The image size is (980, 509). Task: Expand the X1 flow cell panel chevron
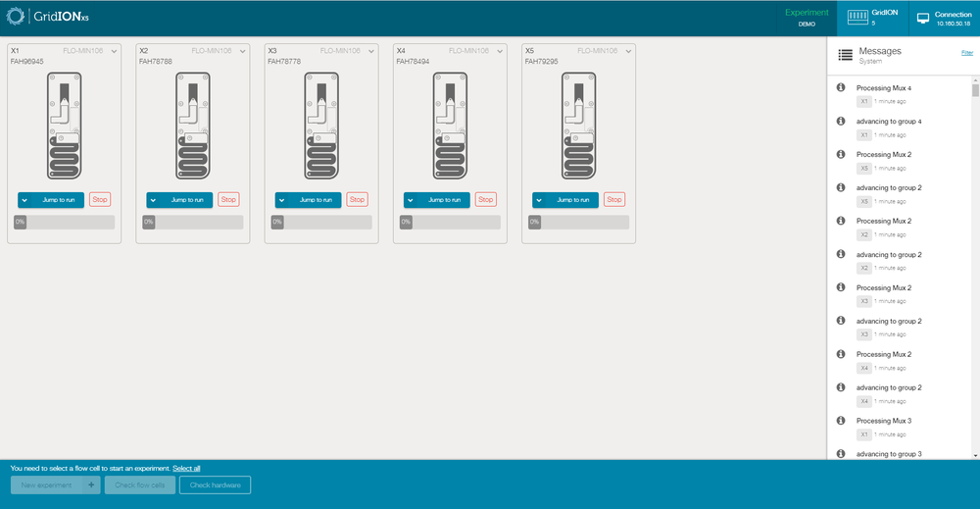(114, 51)
